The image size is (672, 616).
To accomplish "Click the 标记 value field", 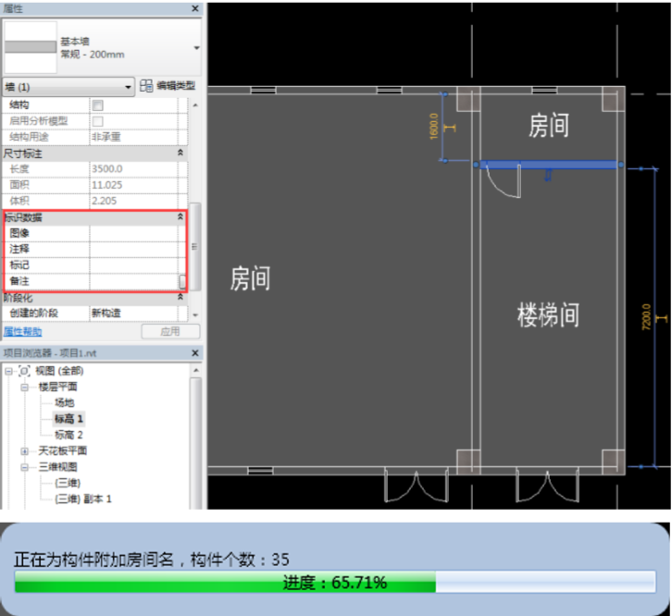I will tap(133, 265).
